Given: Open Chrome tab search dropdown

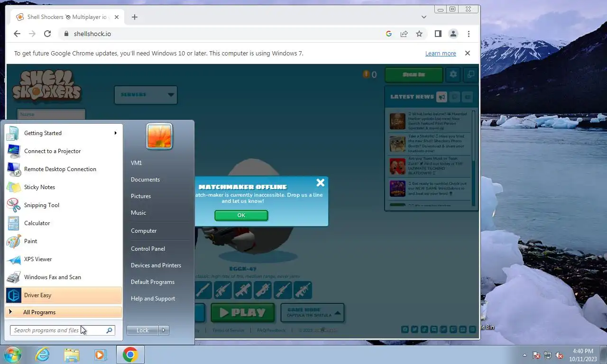Looking at the screenshot, I should pyautogui.click(x=424, y=17).
